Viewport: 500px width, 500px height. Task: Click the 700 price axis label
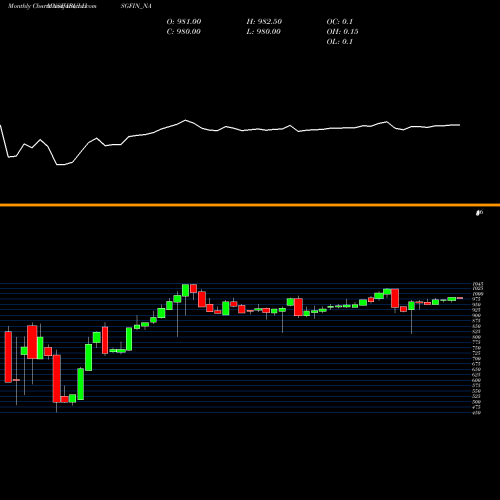tap(477, 359)
